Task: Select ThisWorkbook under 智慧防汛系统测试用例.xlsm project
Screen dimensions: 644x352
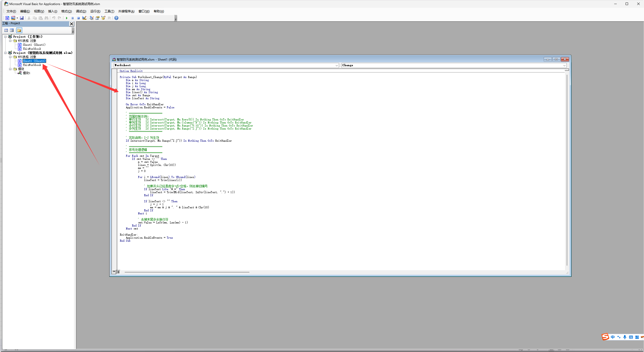Action: coord(32,65)
